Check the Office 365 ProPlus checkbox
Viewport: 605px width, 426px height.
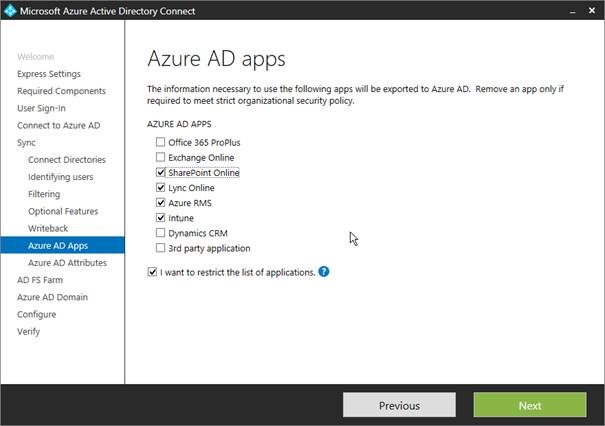[x=160, y=142]
